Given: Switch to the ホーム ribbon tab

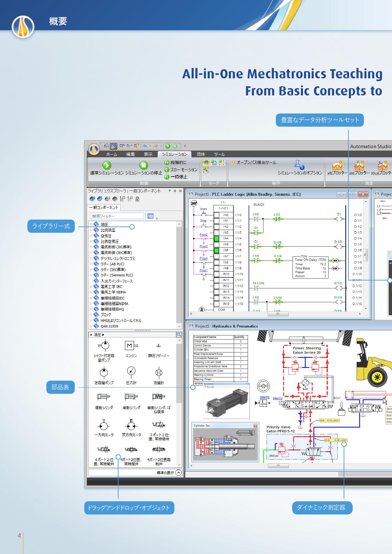Looking at the screenshot, I should (x=112, y=154).
